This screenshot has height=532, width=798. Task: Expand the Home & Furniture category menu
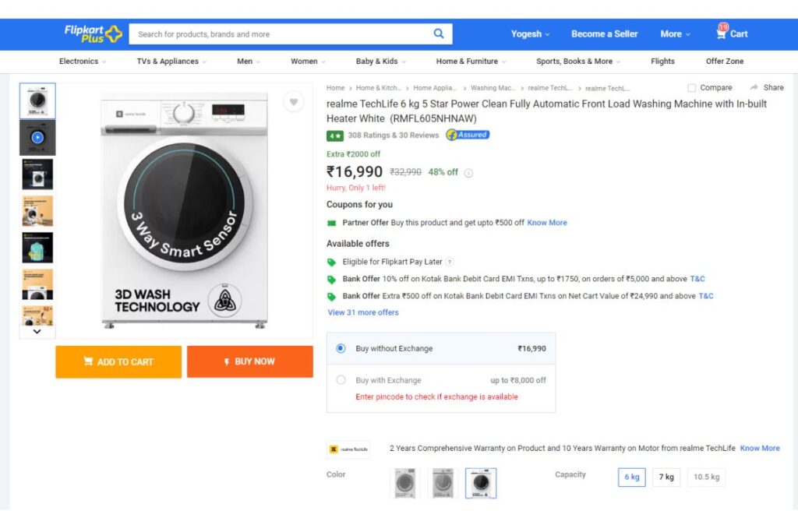[x=471, y=62]
